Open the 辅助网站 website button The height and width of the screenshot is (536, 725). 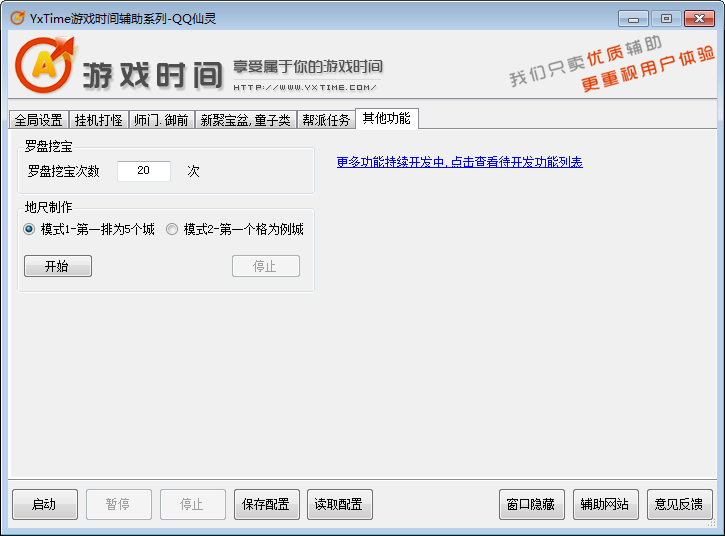pyautogui.click(x=605, y=505)
